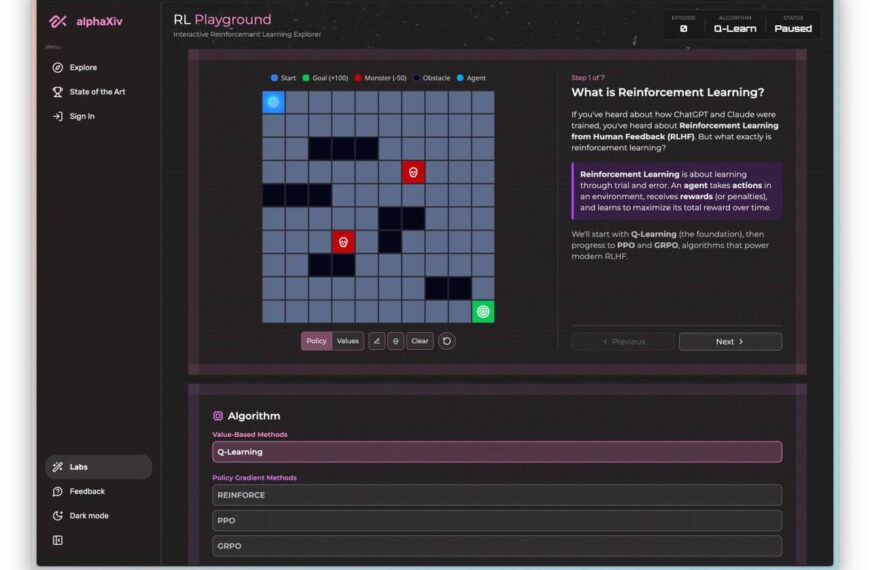Switch grid view to Policy
The image size is (870, 570).
click(x=316, y=341)
